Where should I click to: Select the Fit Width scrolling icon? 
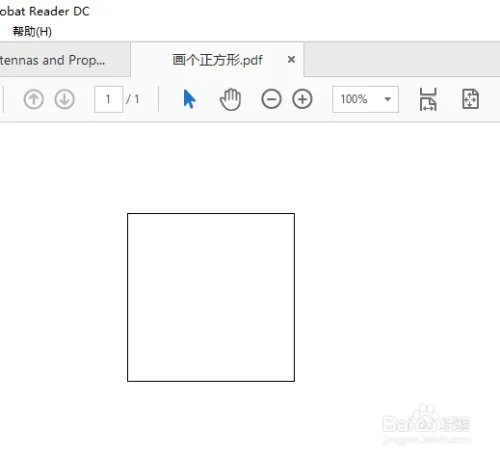coord(428,99)
